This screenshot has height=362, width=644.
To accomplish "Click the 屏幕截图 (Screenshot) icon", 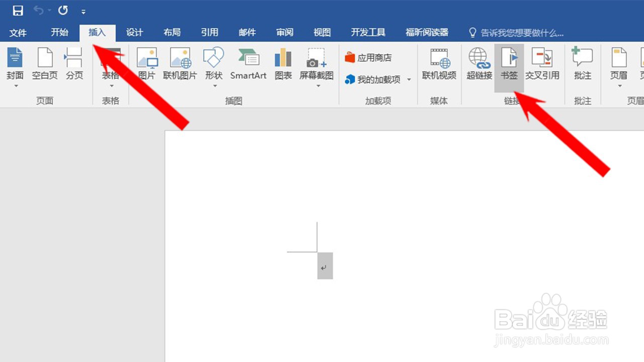I will pos(316,58).
